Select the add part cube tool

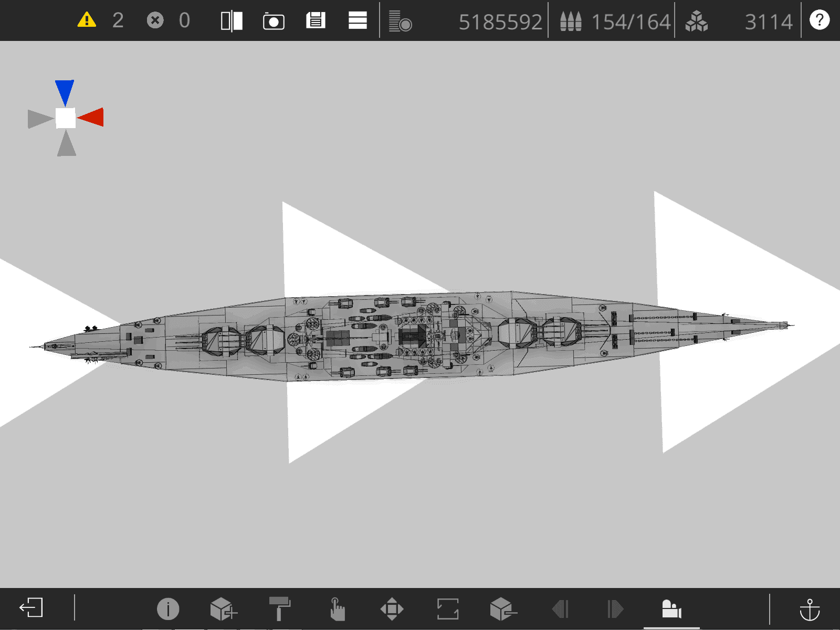pos(224,609)
